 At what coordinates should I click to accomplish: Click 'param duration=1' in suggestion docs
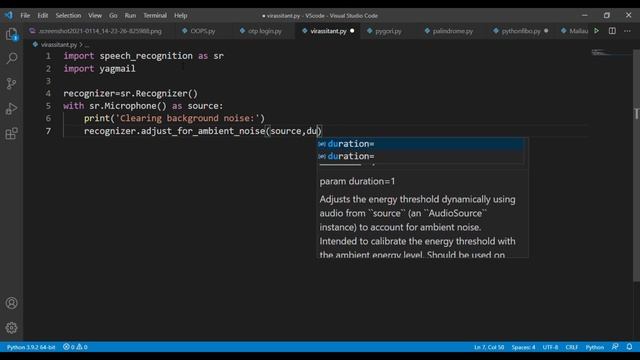coord(357,181)
